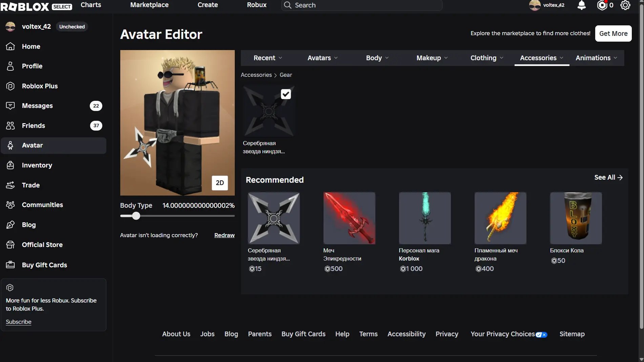The height and width of the screenshot is (362, 644).
Task: Open the Help footer link
Action: tap(342, 334)
